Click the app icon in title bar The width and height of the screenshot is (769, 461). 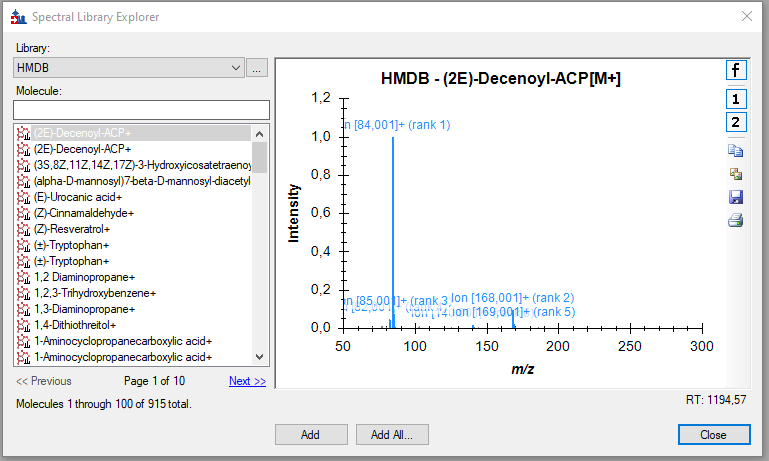(17, 17)
